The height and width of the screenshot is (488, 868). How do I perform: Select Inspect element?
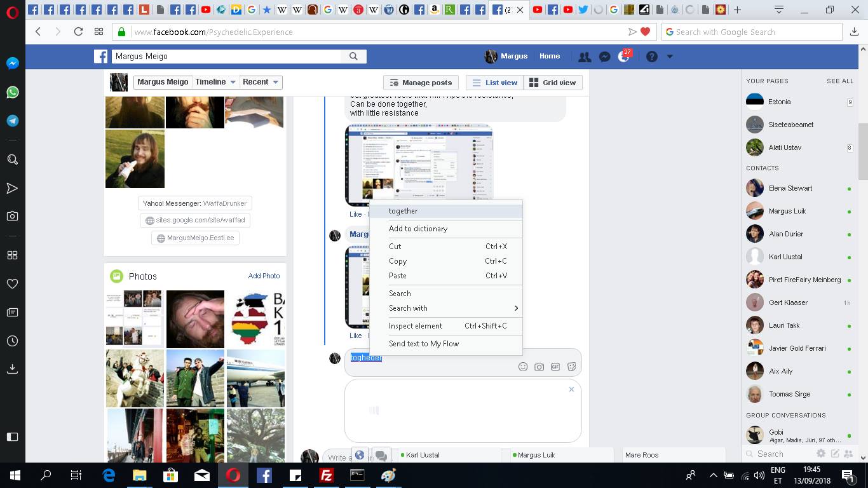pyautogui.click(x=446, y=326)
